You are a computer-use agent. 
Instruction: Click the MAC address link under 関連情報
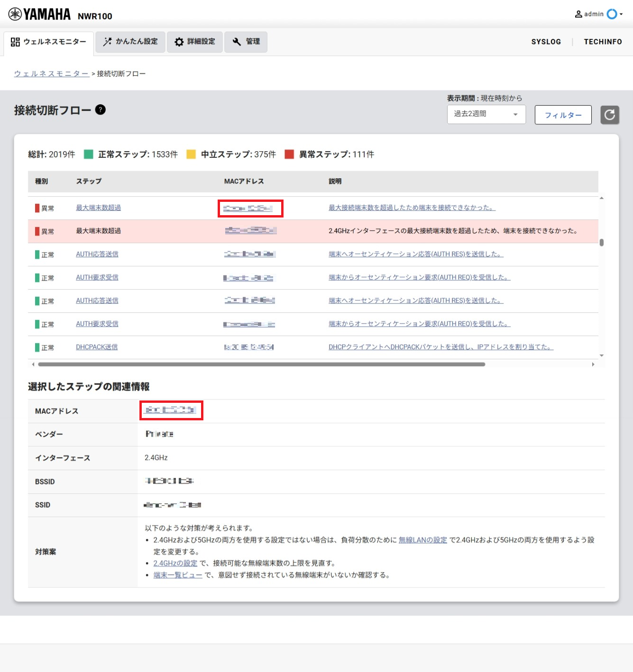[171, 409]
